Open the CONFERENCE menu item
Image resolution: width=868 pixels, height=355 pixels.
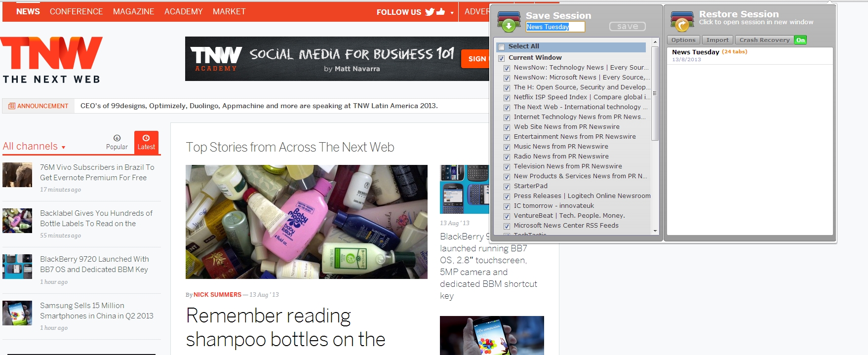click(76, 11)
